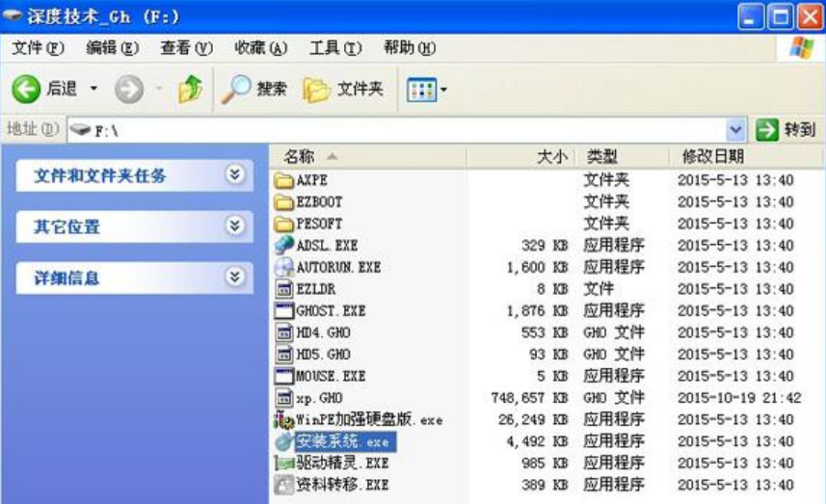Open the 查看(V) menu
The height and width of the screenshot is (504, 826).
186,48
